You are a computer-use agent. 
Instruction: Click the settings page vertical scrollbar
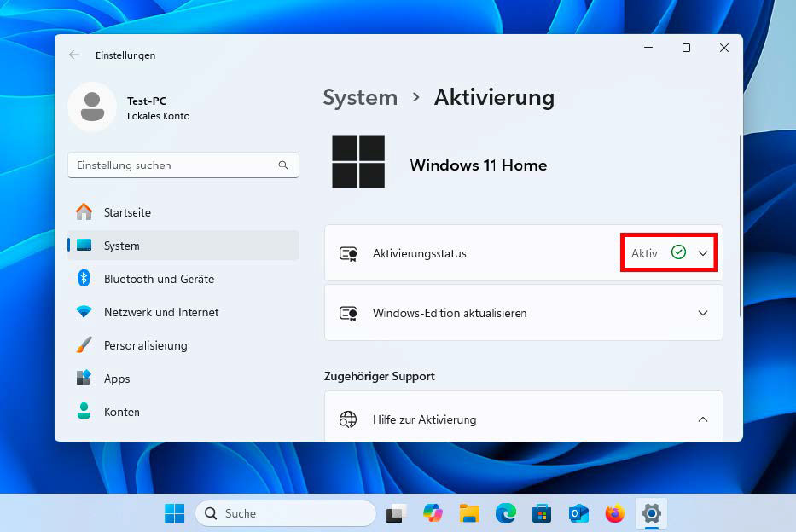741,226
